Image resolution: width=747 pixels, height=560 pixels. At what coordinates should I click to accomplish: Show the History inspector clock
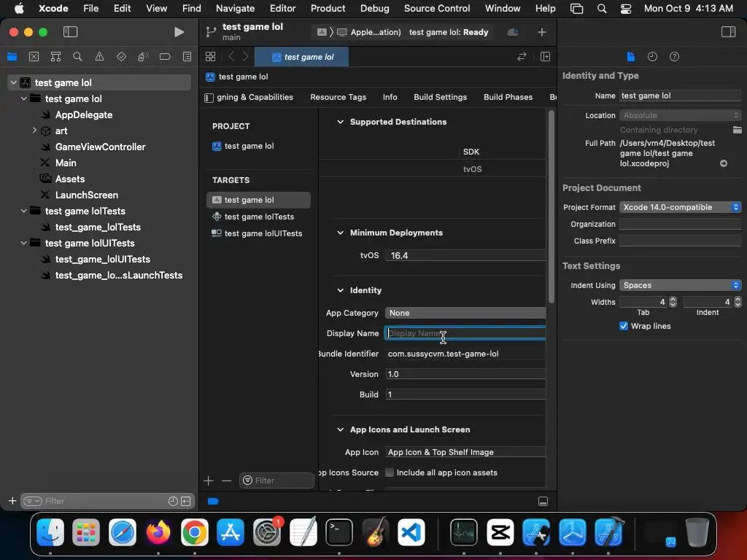click(652, 57)
